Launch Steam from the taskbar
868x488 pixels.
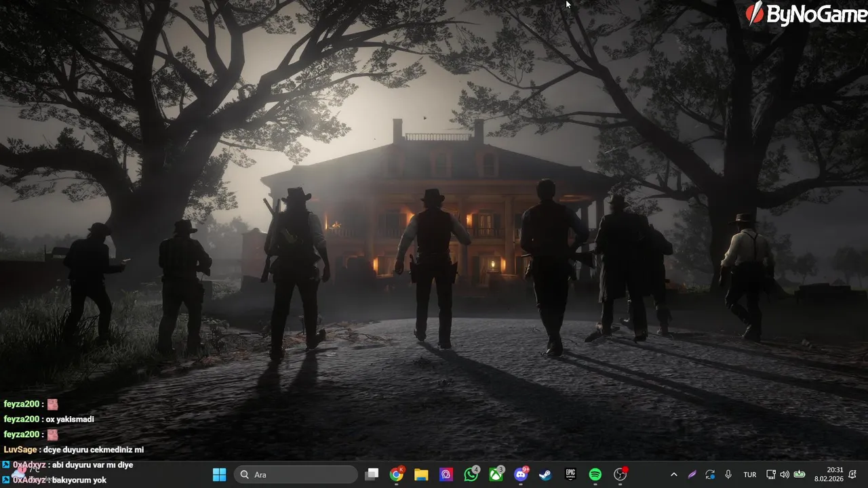pos(545,474)
